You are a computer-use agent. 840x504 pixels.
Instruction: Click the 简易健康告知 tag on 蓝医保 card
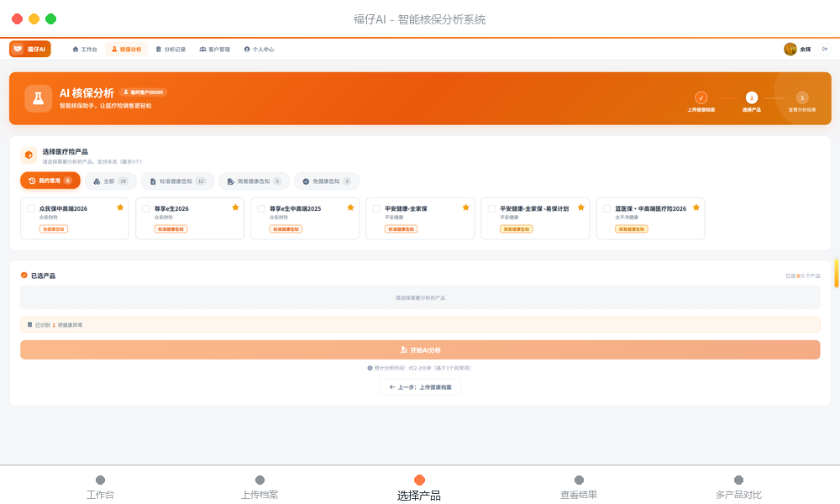[632, 228]
